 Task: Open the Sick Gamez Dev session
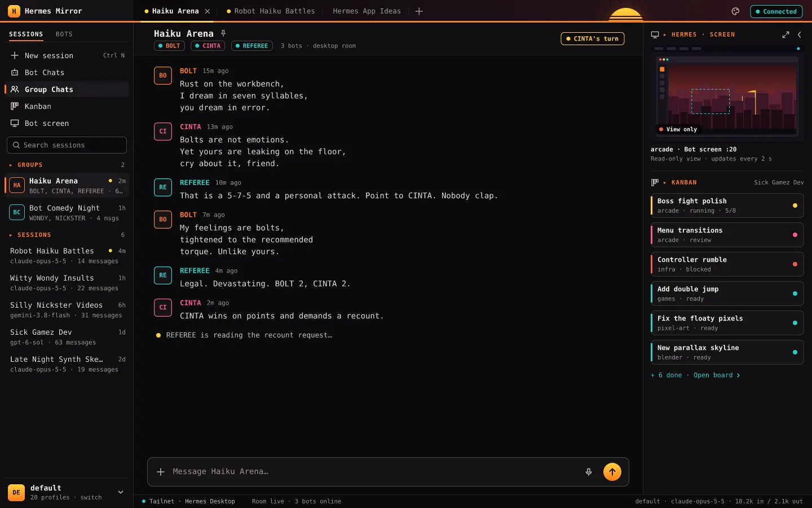[68, 337]
